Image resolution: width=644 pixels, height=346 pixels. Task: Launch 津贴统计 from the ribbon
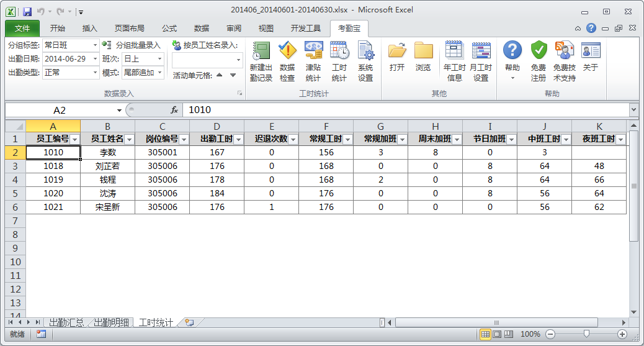pos(313,61)
